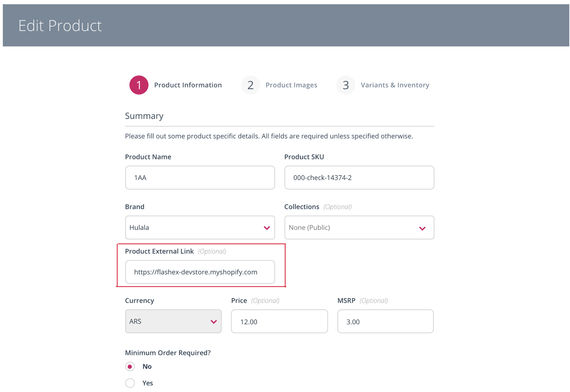Click the Brand label text
570x392 pixels.
(135, 207)
